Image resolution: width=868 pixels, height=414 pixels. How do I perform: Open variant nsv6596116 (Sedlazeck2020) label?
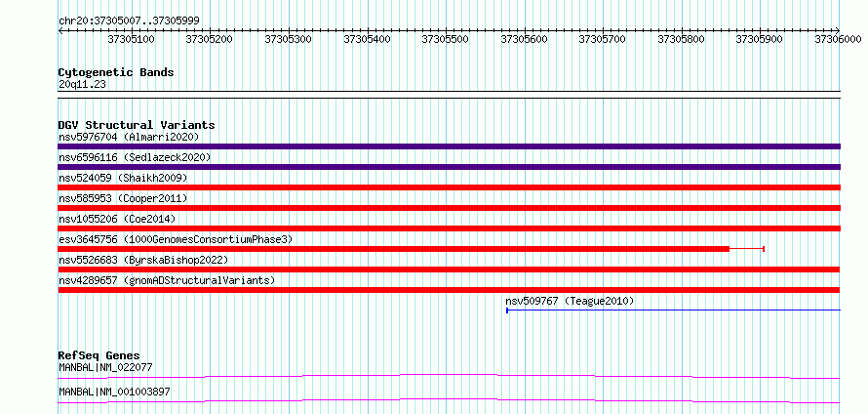[135, 157]
